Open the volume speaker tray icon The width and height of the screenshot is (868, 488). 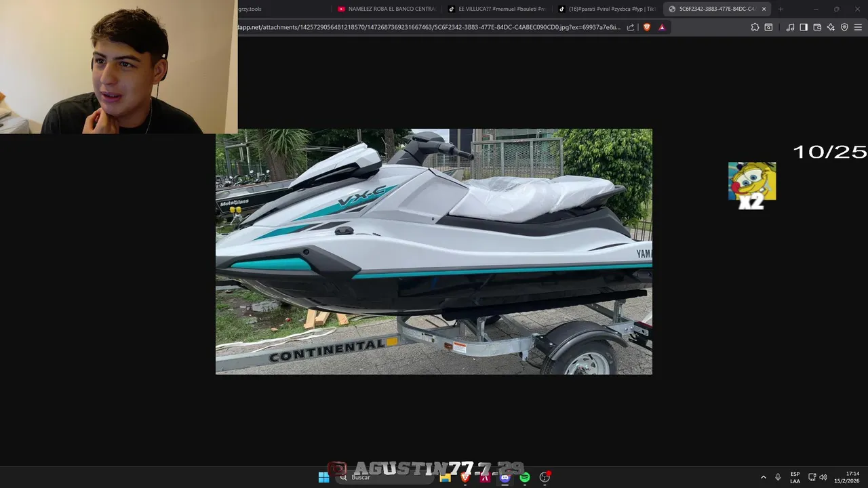[x=823, y=477]
